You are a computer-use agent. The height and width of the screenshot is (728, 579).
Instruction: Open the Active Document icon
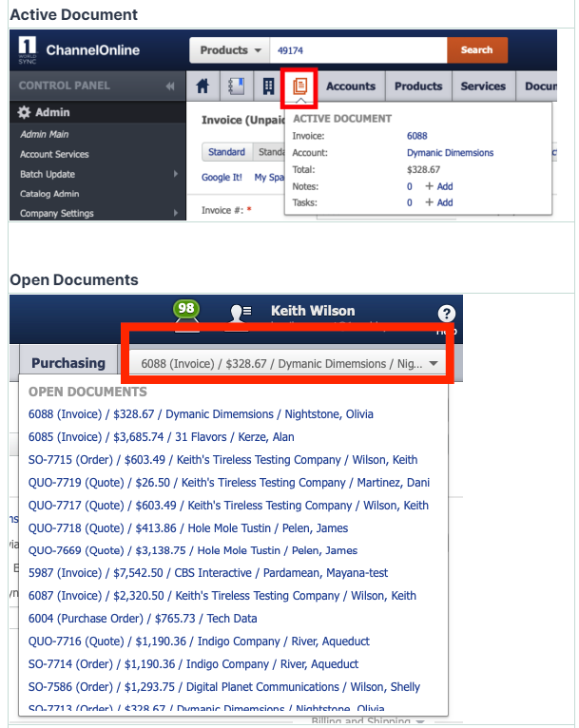coord(301,86)
